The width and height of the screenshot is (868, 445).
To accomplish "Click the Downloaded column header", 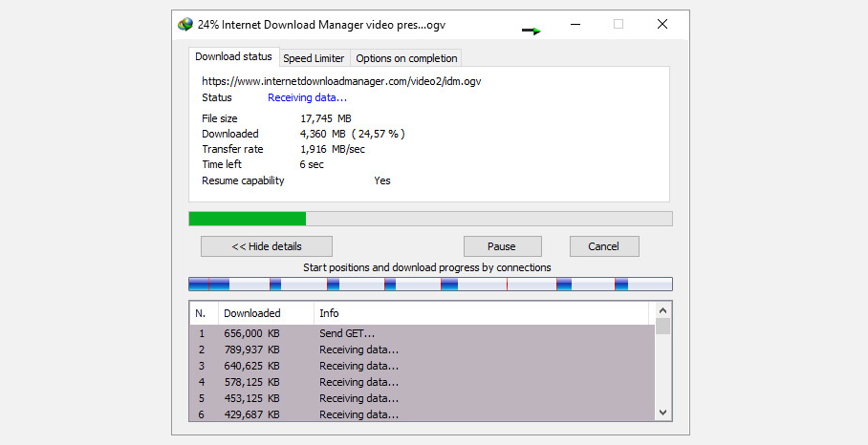I will (267, 313).
